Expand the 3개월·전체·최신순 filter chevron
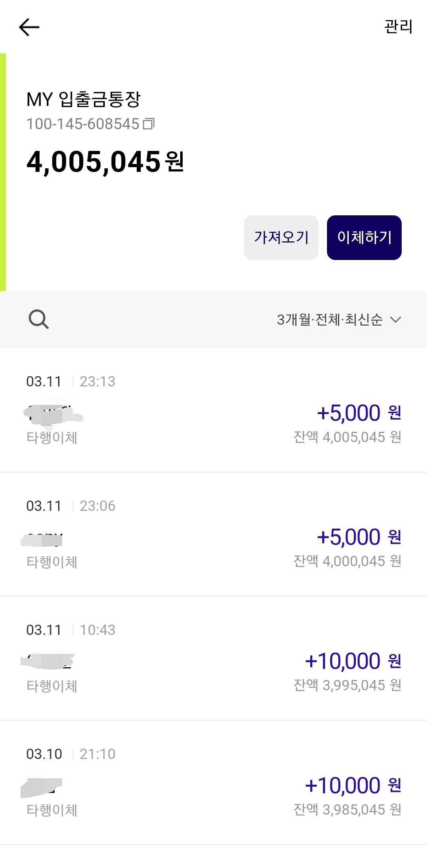 point(395,319)
